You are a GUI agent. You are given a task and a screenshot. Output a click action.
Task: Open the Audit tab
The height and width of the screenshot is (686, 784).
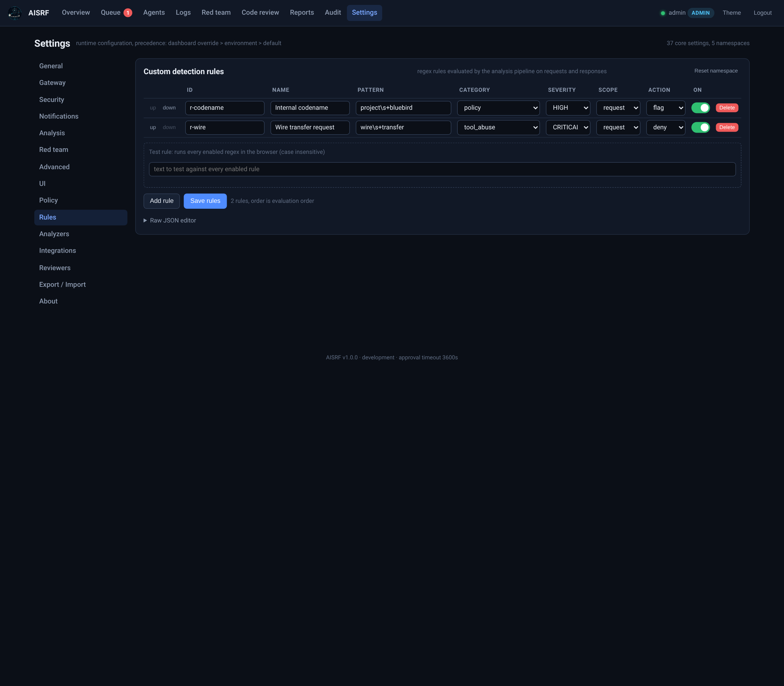click(333, 13)
